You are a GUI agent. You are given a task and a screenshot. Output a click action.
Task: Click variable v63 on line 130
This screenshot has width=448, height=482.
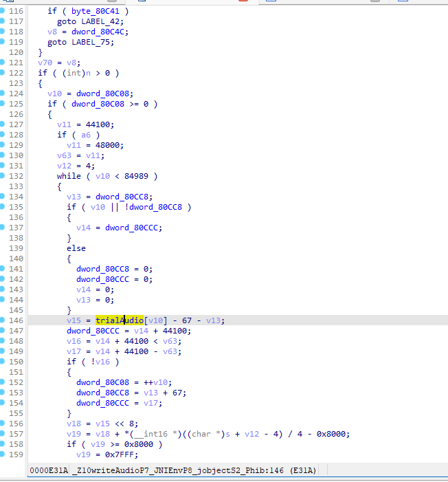tap(64, 155)
